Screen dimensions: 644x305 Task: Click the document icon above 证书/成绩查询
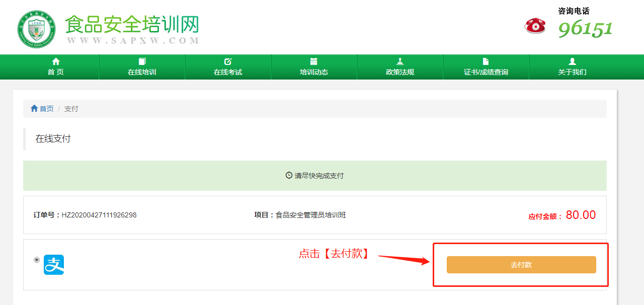(x=486, y=61)
